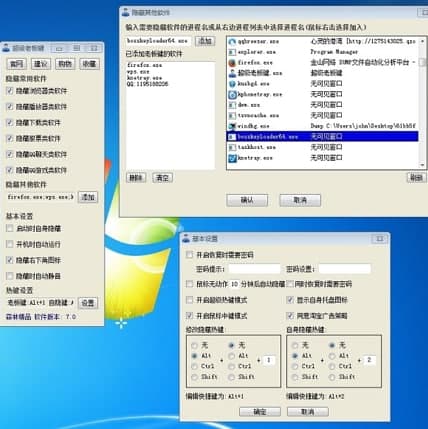Click the process name input field containing bosskeyloader64.exe
Viewport: 428px width, 429px height.
(159, 41)
